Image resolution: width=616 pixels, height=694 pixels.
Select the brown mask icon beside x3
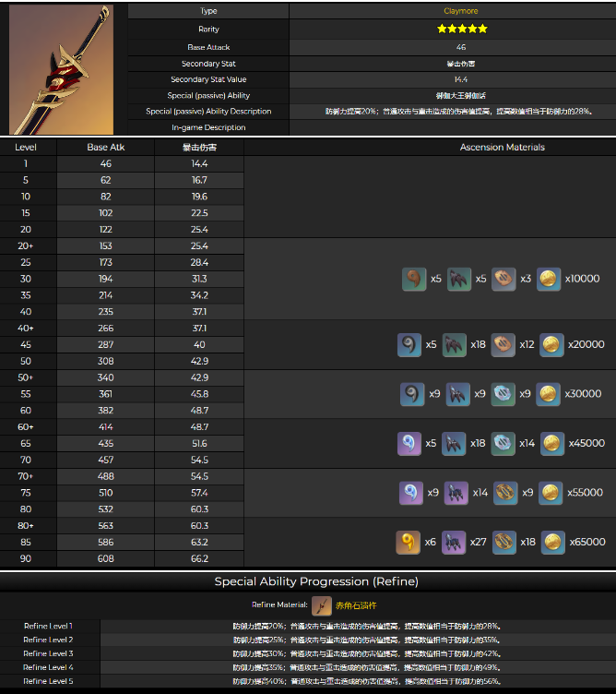[x=503, y=279]
